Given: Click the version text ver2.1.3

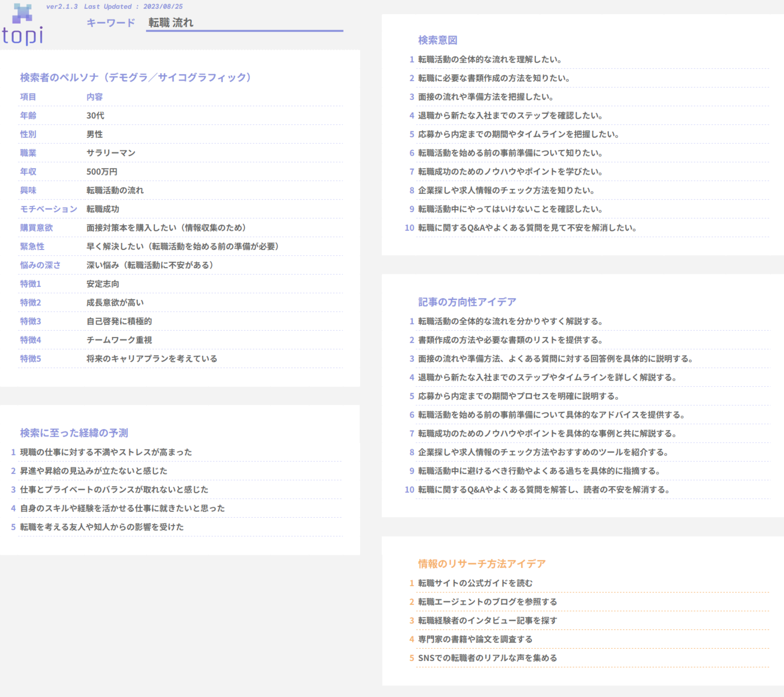Looking at the screenshot, I should pyautogui.click(x=62, y=6).
